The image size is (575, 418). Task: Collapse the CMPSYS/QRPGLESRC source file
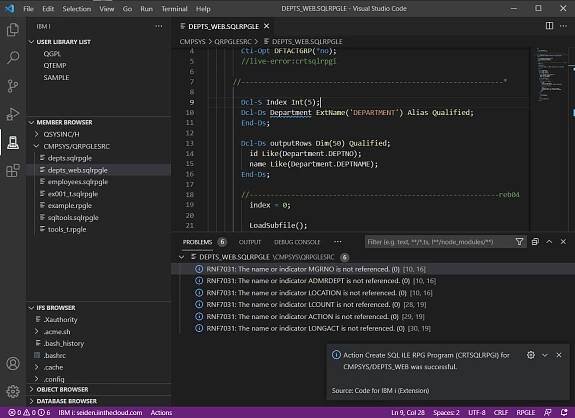coord(37,146)
